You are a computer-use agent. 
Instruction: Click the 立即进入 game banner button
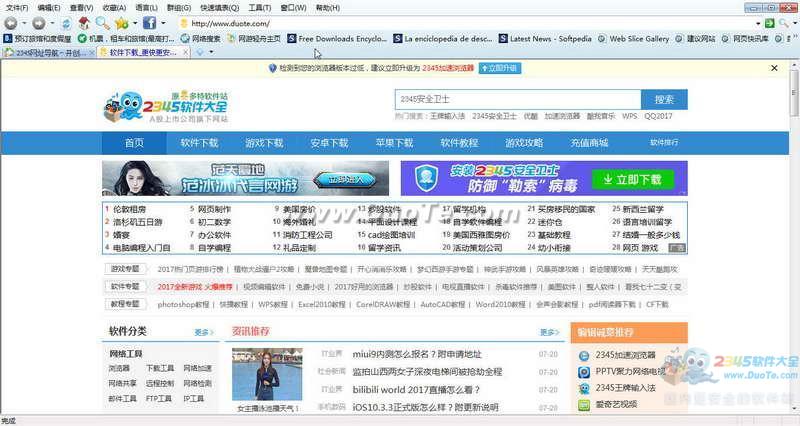pos(345,180)
